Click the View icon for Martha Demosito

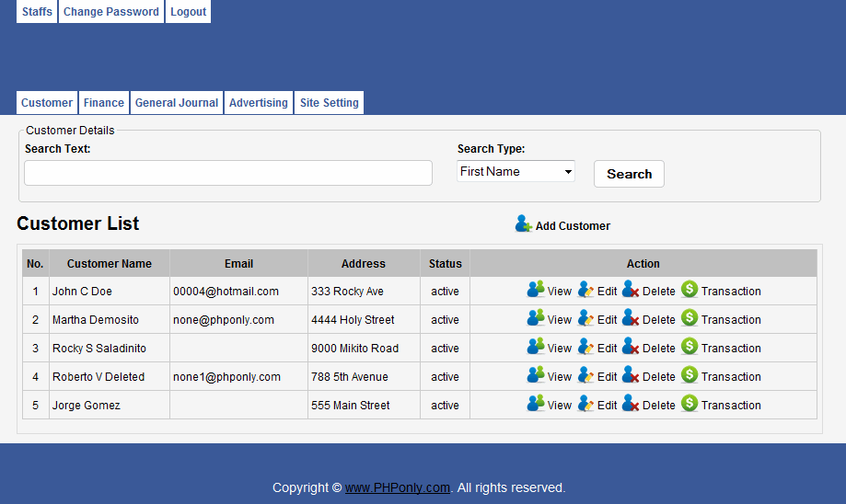coord(535,318)
